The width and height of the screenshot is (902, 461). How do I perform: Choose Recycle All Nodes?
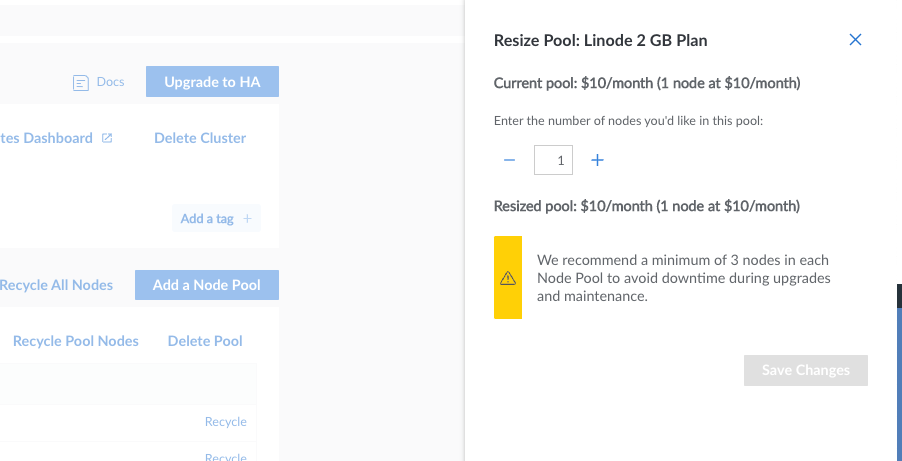[x=56, y=285]
